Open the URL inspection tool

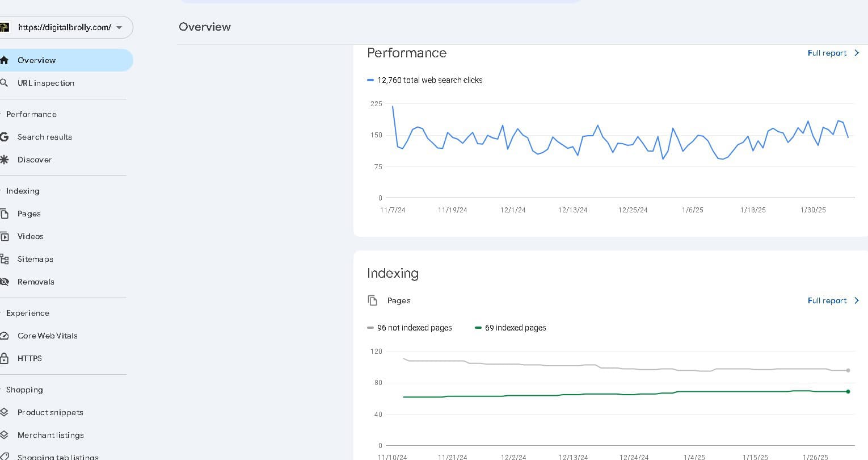[45, 83]
